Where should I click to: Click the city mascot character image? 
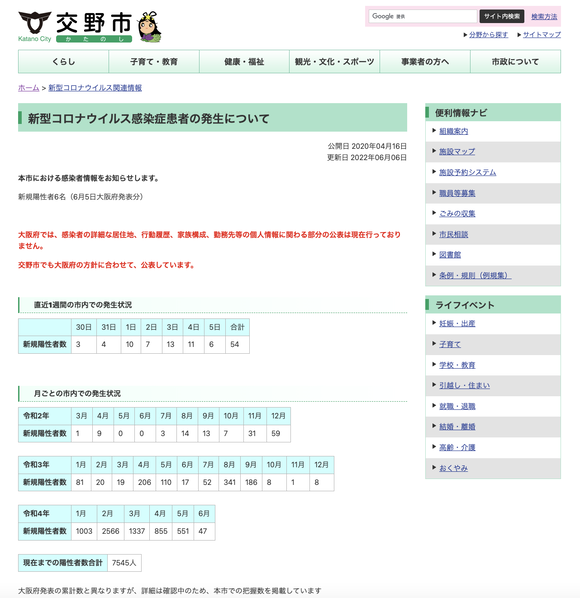click(x=149, y=26)
